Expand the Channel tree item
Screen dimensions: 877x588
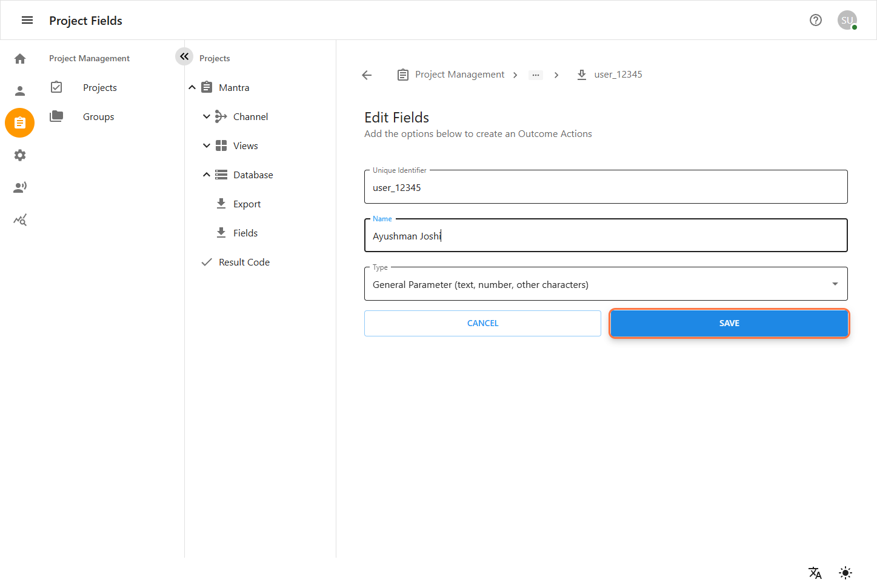click(x=207, y=116)
